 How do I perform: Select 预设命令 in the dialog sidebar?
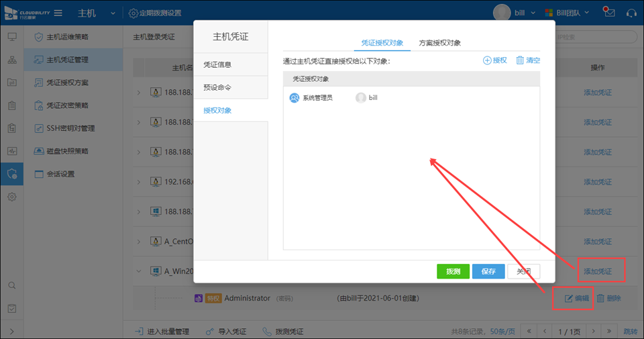[217, 88]
